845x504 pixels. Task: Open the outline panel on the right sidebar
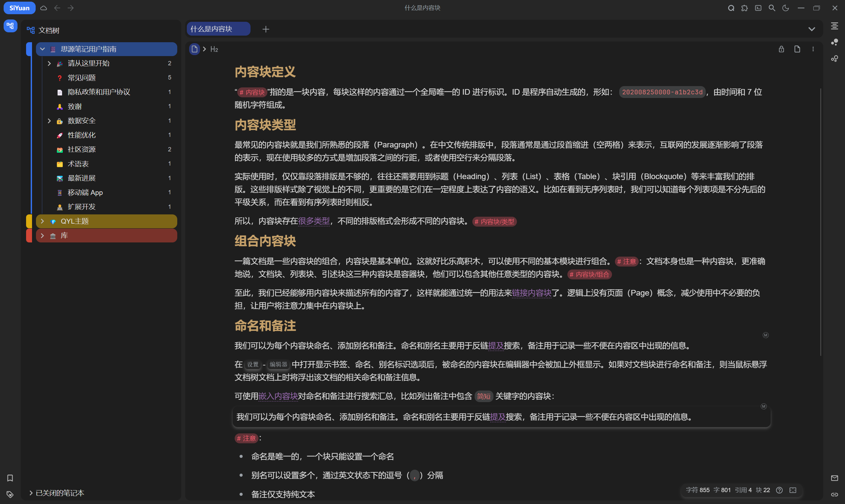835,26
